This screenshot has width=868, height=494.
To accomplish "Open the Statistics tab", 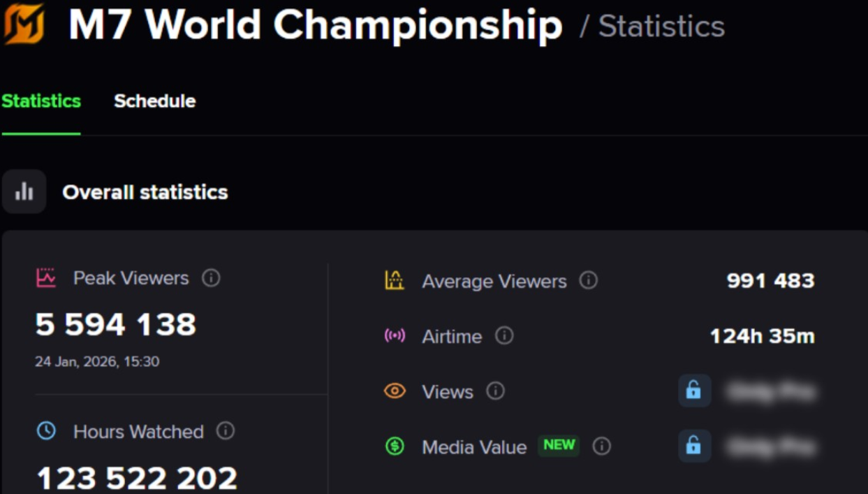I will coord(41,101).
